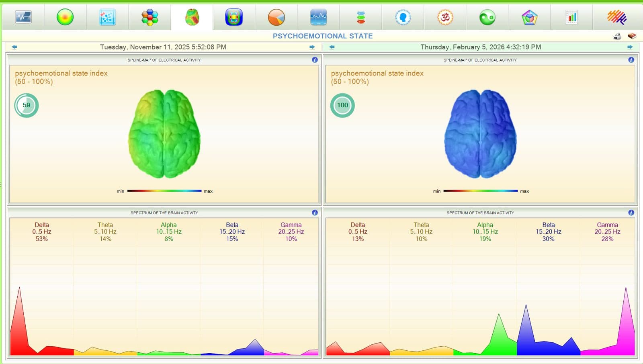
Task: Click the left min-max color scale bar
Action: point(164,191)
